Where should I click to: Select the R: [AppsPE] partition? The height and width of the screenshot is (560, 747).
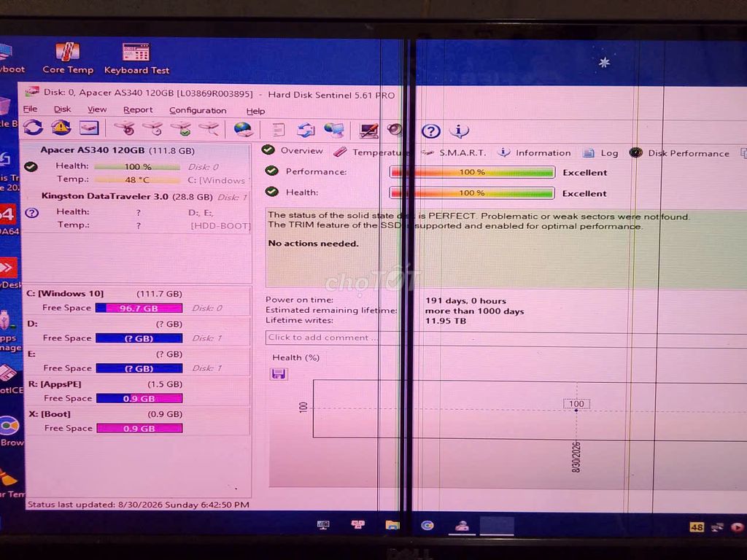point(138,391)
